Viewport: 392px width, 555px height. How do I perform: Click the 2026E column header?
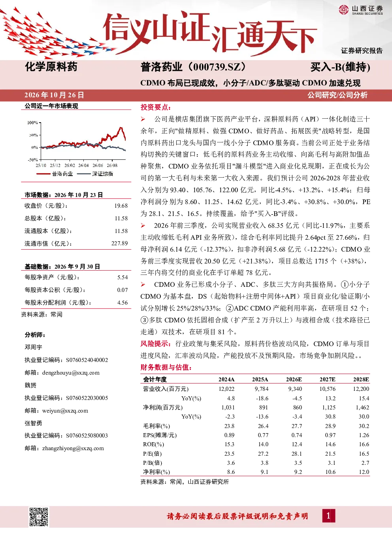[294, 379]
